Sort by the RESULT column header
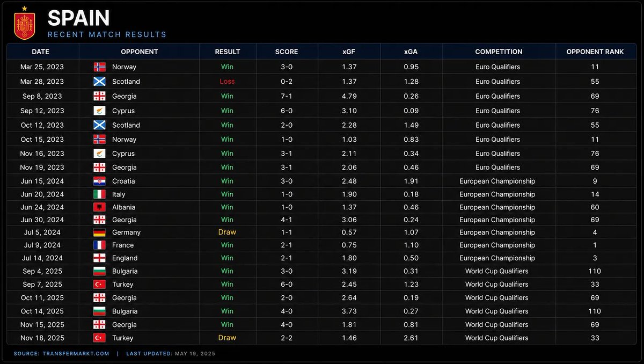This screenshot has width=644, height=364. pyautogui.click(x=228, y=52)
